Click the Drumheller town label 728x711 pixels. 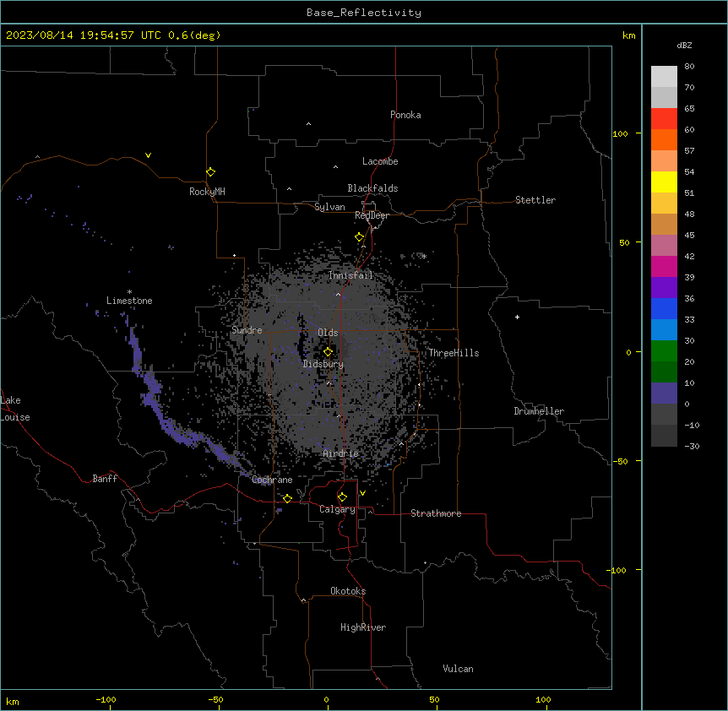[x=539, y=411]
